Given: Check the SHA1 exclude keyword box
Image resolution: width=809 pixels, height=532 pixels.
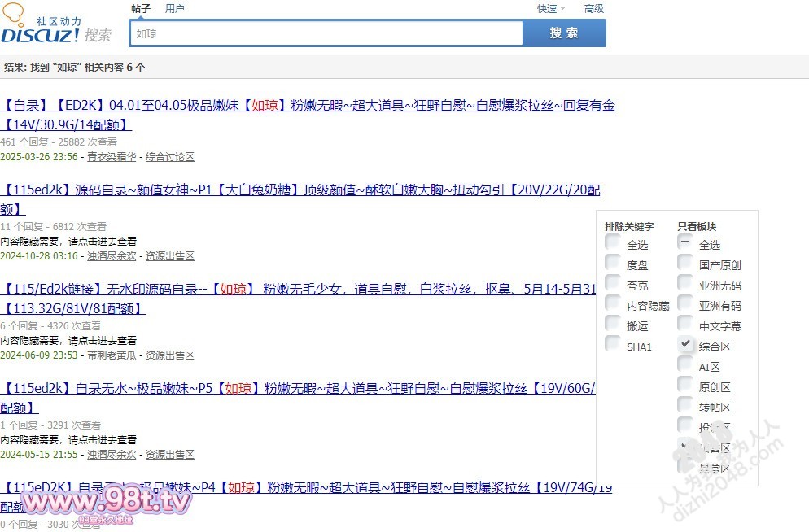Looking at the screenshot, I should click(613, 344).
